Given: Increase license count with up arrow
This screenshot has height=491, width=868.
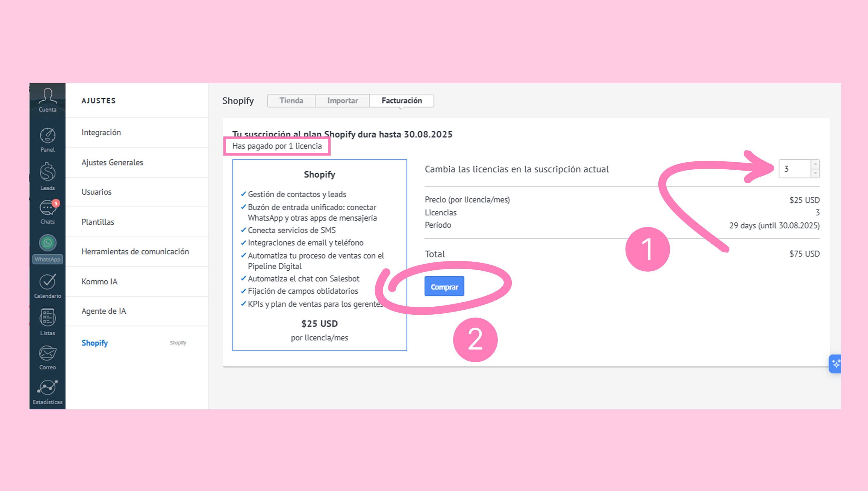Looking at the screenshot, I should pos(815,164).
